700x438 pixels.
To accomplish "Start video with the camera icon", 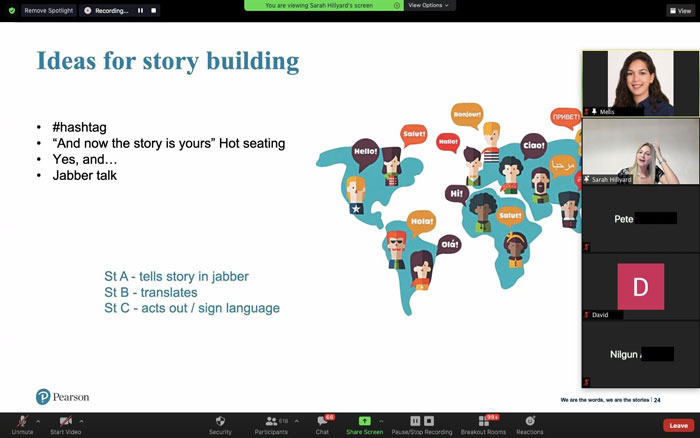I will (x=64, y=422).
